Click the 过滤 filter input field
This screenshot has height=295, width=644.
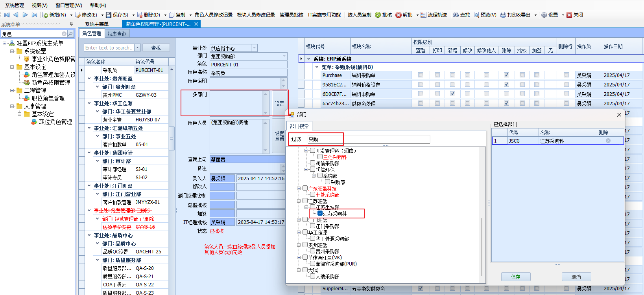click(368, 139)
